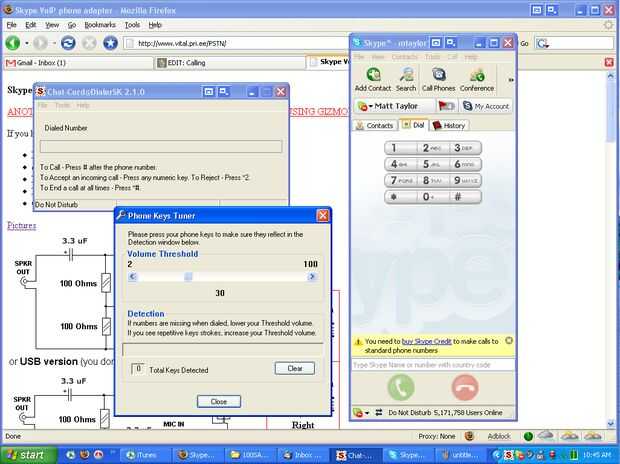Click Dialed Number field in DialerSK
The image size is (620, 464).
click(161, 147)
